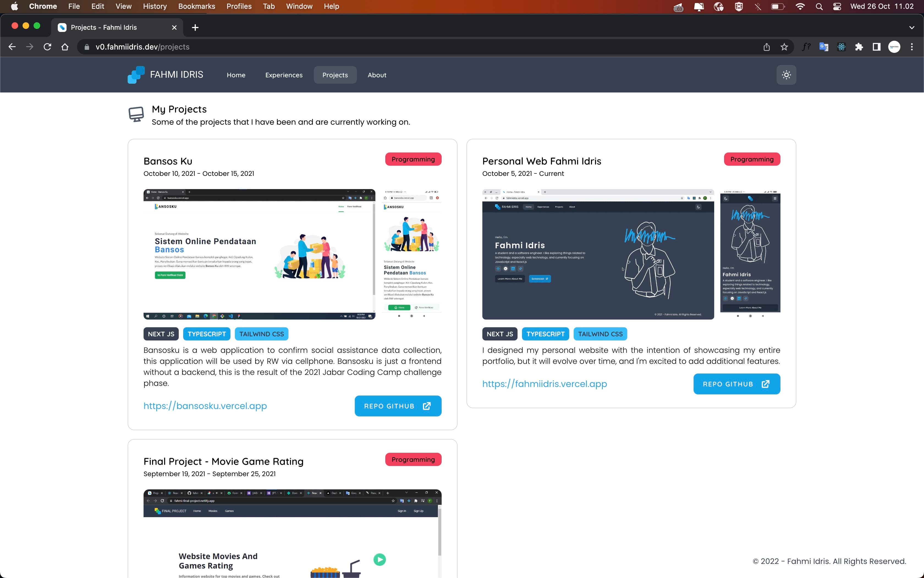Reload the page with refresh icon
Screen dimensions: 924x578
47,47
